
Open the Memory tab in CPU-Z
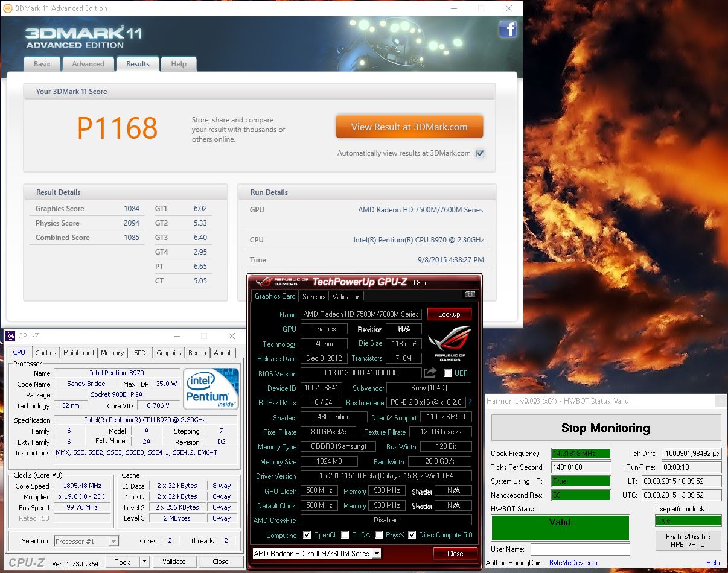112,353
